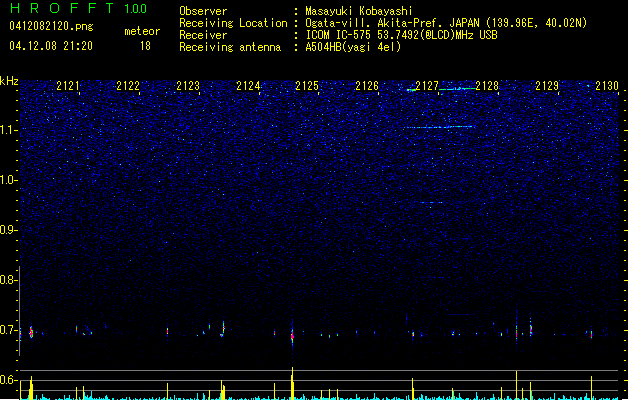Select the filename 0412082120.png
The image size is (629, 400).
click(51, 26)
